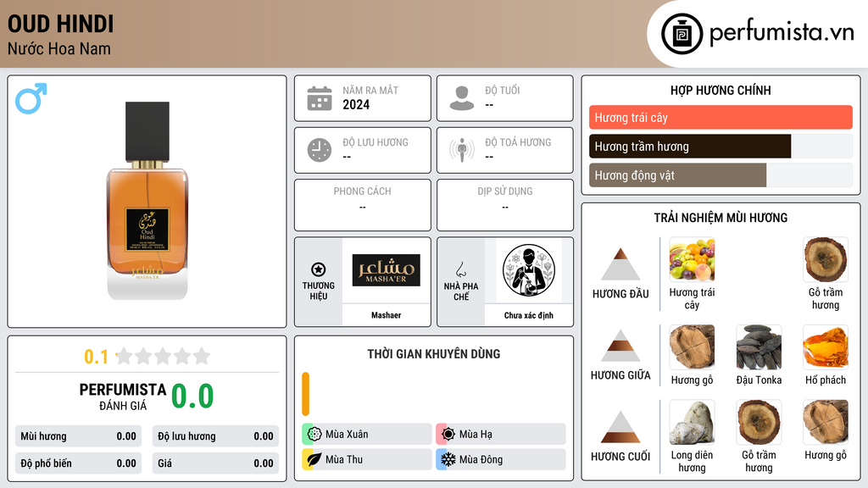Click the green 0.0 Perfumista score
868x488 pixels.
point(192,396)
